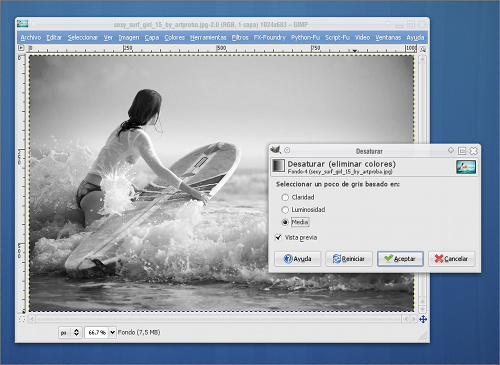Click the sticky pin icon in Desaturar title bar
Viewport: 500px width, 365px height.
287,150
